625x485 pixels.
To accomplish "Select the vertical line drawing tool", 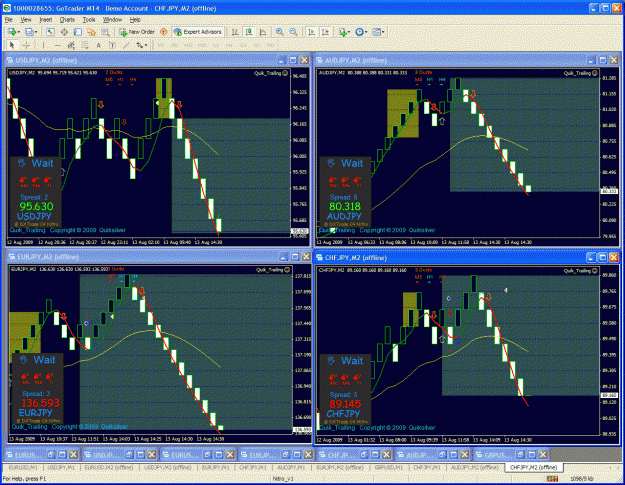I will click(43, 45).
